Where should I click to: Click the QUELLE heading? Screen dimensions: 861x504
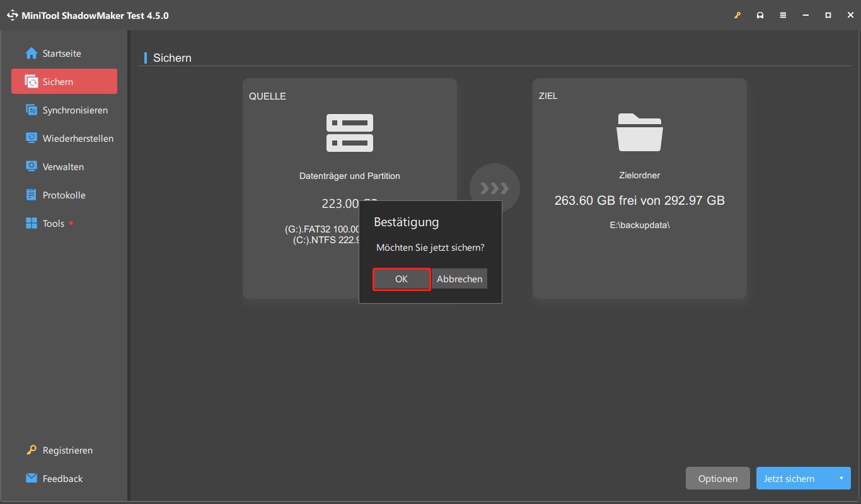(267, 96)
